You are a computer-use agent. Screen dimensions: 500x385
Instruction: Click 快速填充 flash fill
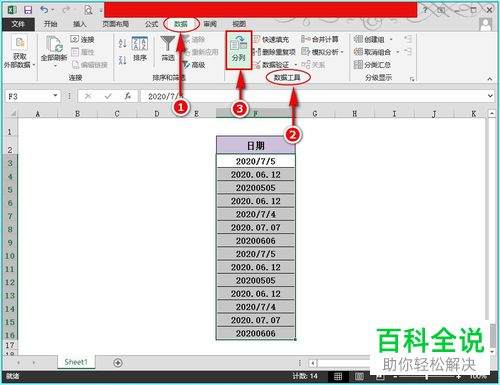271,39
